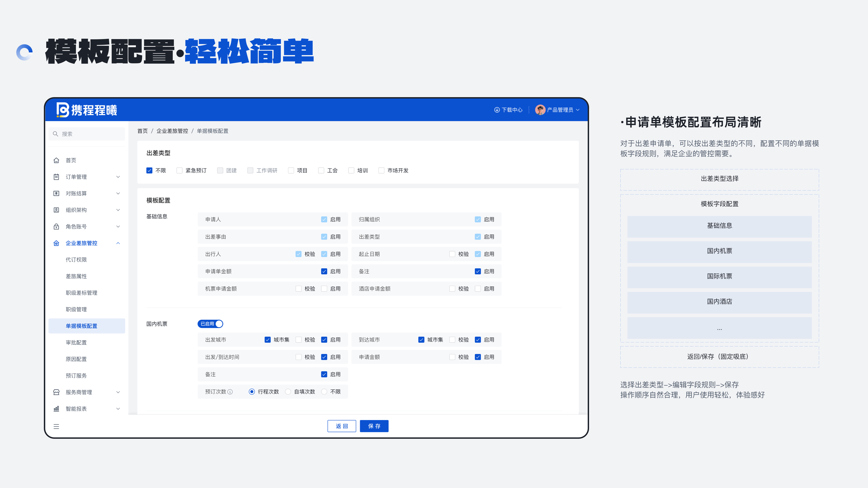Click the info icon next to 预订次数
The height and width of the screenshot is (488, 868).
coord(230,392)
